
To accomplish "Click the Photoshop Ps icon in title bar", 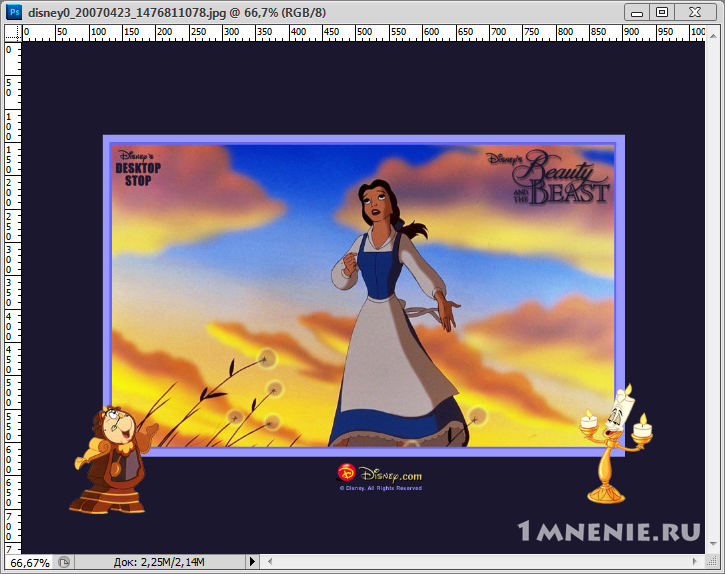I will tap(14, 12).
